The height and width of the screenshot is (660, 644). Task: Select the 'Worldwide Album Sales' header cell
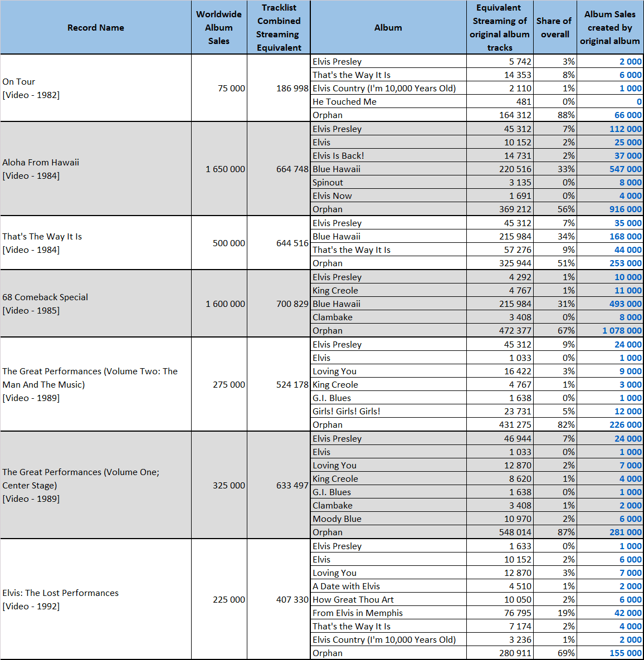[219, 27]
